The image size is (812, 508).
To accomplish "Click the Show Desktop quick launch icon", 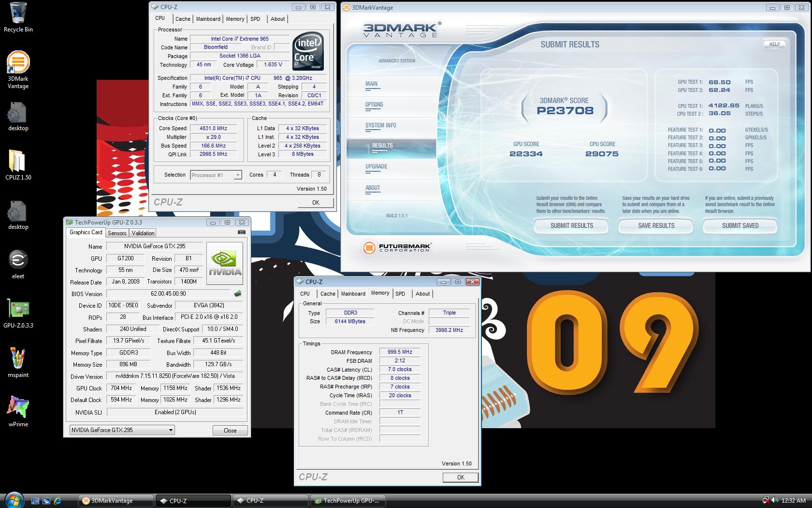I will tap(35, 501).
